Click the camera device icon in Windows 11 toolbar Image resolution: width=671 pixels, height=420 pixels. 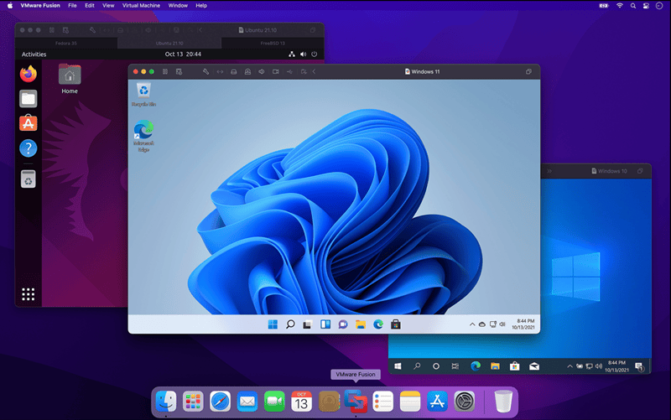click(x=276, y=71)
